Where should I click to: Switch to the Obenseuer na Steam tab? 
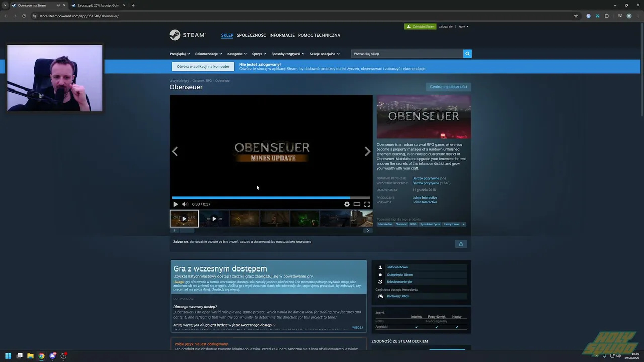click(39, 5)
